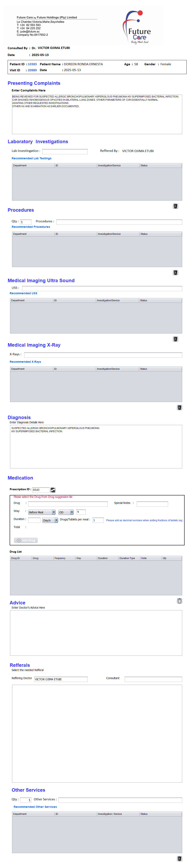Click the Recommended Other Services link

click(x=35, y=806)
